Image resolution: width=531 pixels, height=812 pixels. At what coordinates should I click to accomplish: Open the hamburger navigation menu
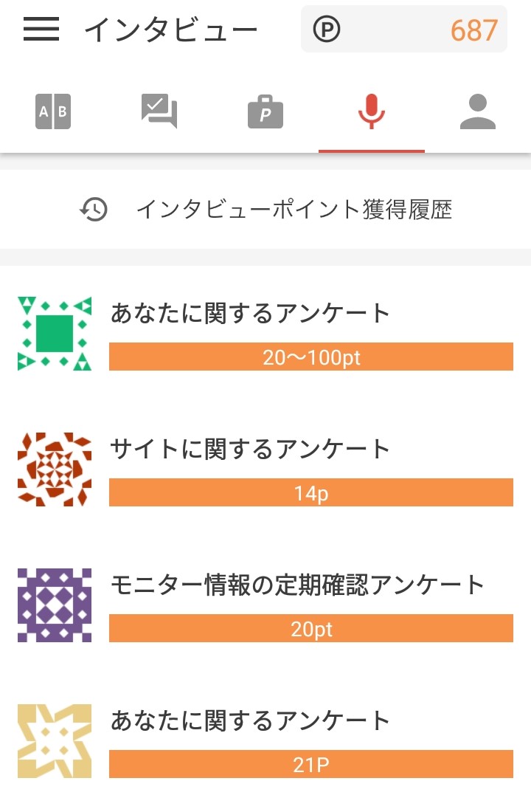(x=41, y=30)
